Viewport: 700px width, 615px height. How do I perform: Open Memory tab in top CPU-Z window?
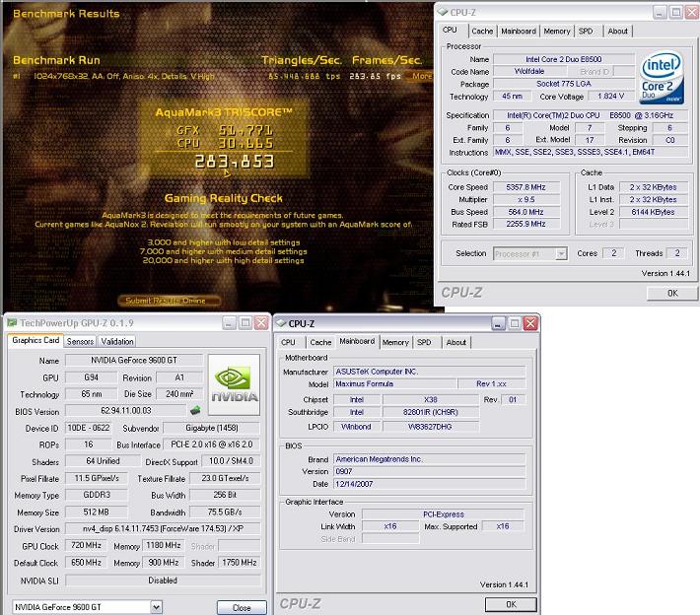pyautogui.click(x=557, y=32)
